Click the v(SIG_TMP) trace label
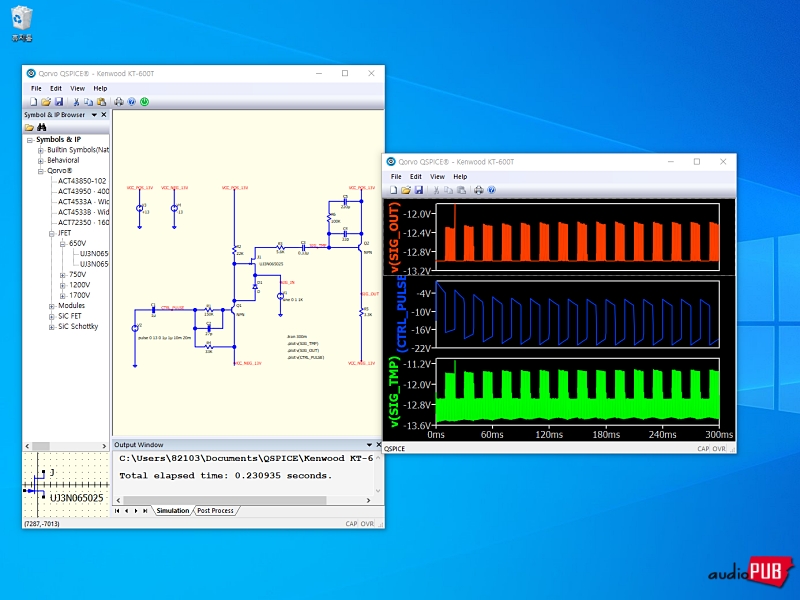The image size is (800, 600). pos(394,392)
